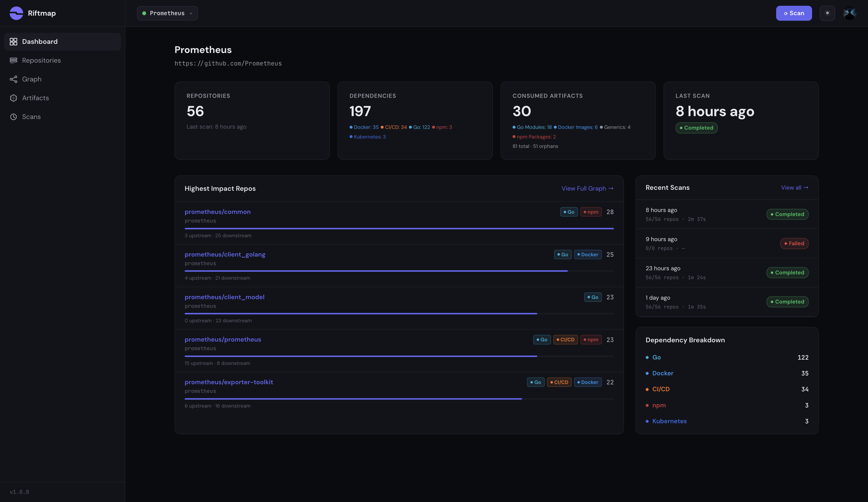Open the Prometheus organization dropdown

(x=167, y=13)
